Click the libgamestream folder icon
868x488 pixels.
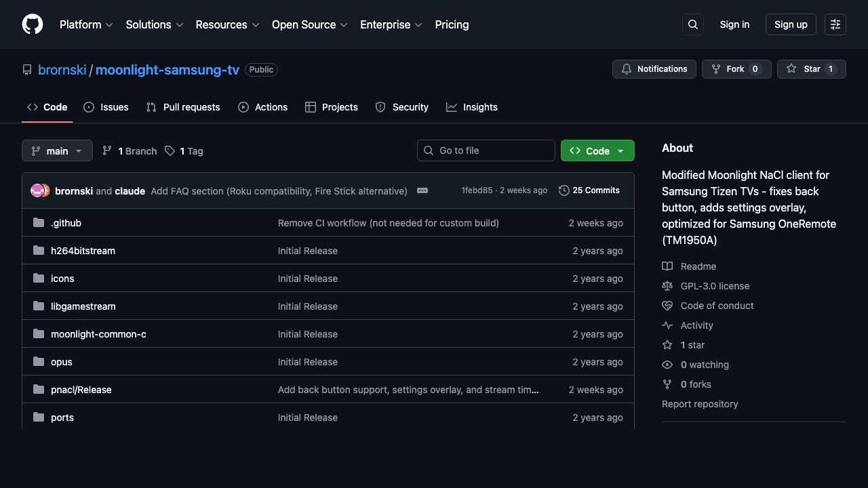pos(39,306)
